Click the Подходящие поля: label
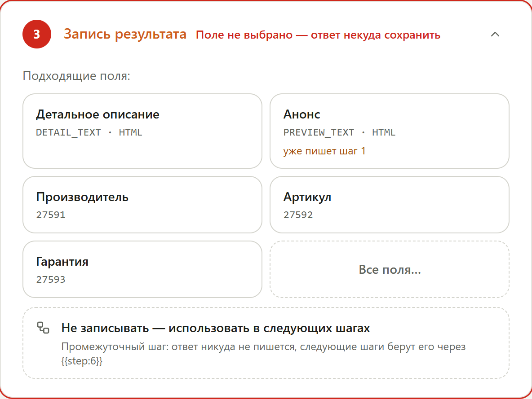Image resolution: width=532 pixels, height=399 pixels. tap(76, 75)
